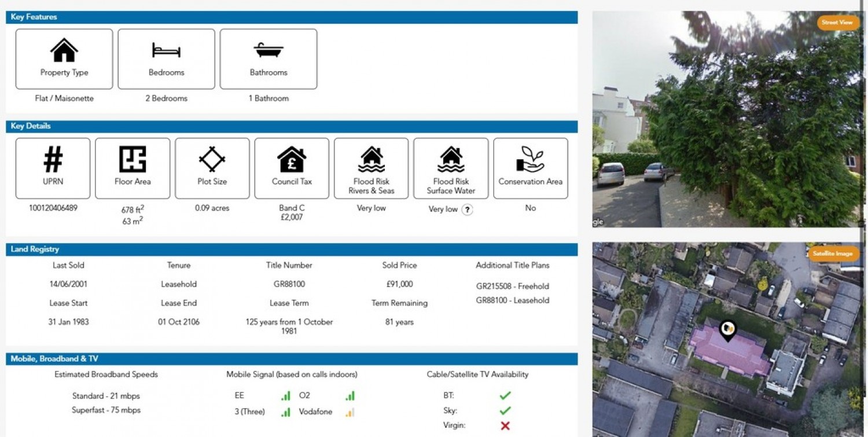The width and height of the screenshot is (868, 437).
Task: Click the UPRN hash icon
Action: point(53,159)
